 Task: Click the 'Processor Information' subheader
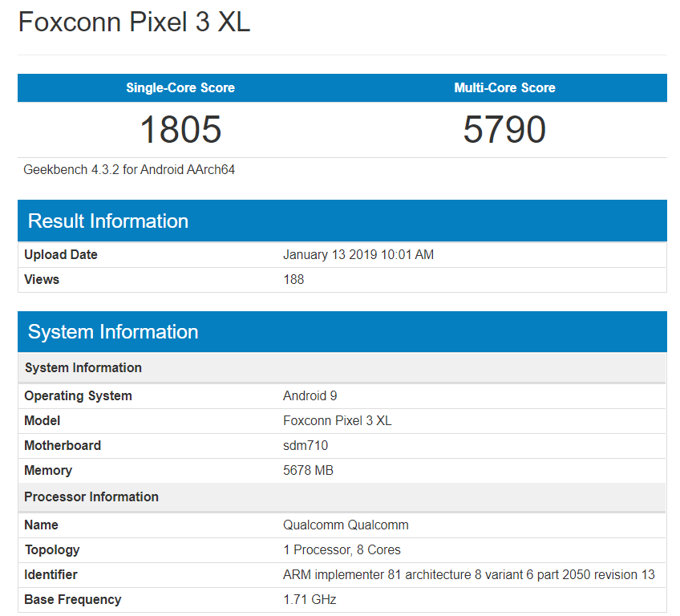point(342,497)
